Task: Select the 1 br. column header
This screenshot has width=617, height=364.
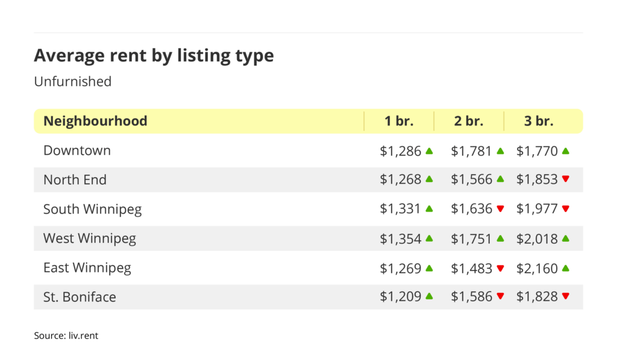Action: tap(399, 121)
